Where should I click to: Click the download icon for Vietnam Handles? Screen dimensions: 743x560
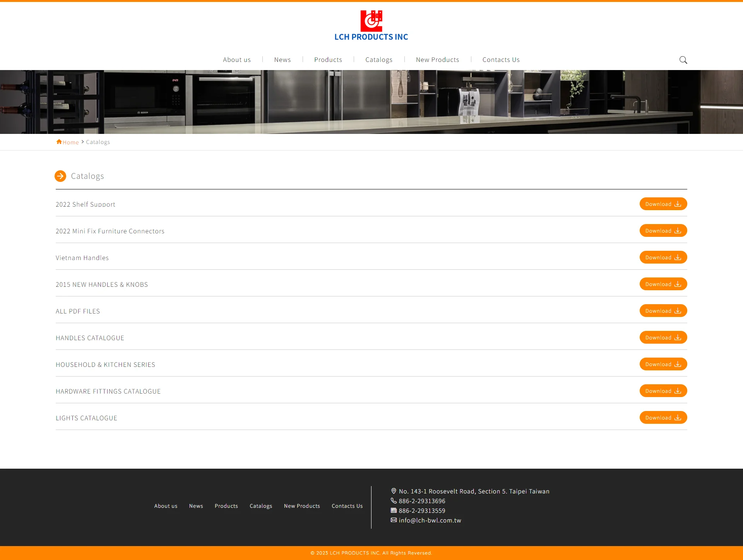(x=678, y=257)
